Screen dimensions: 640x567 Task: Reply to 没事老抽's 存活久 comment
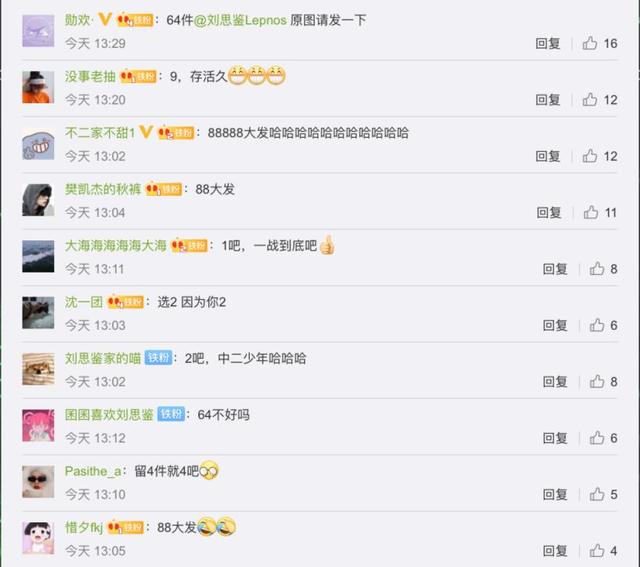pyautogui.click(x=548, y=100)
